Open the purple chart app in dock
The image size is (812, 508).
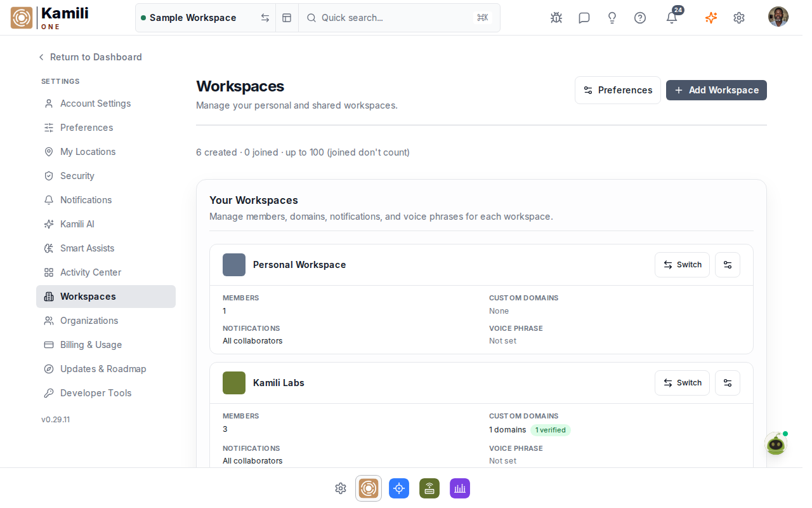(x=460, y=488)
